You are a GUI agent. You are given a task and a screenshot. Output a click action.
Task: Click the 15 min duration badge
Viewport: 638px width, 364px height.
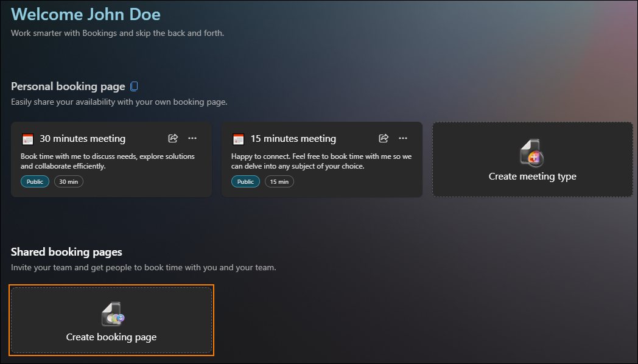(279, 181)
